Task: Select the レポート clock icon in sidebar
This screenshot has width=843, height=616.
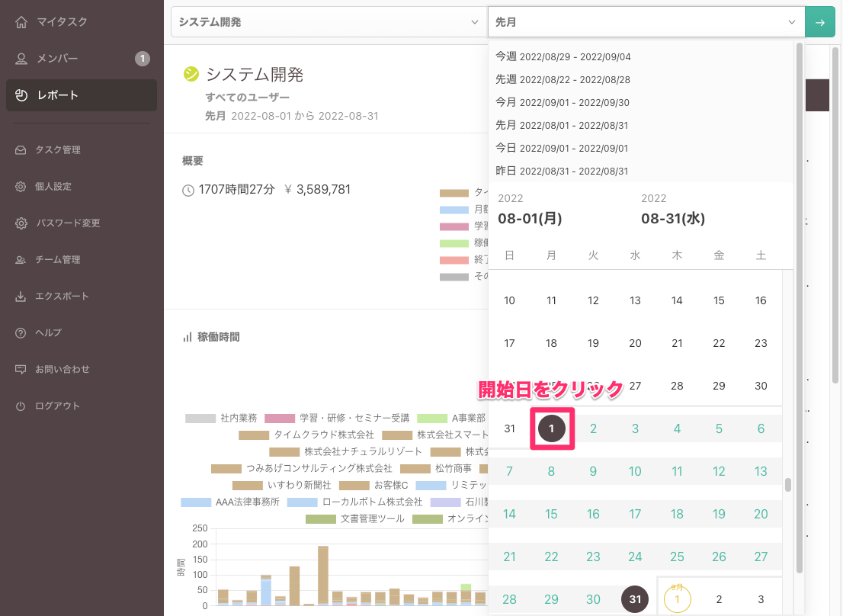Action: [21, 95]
